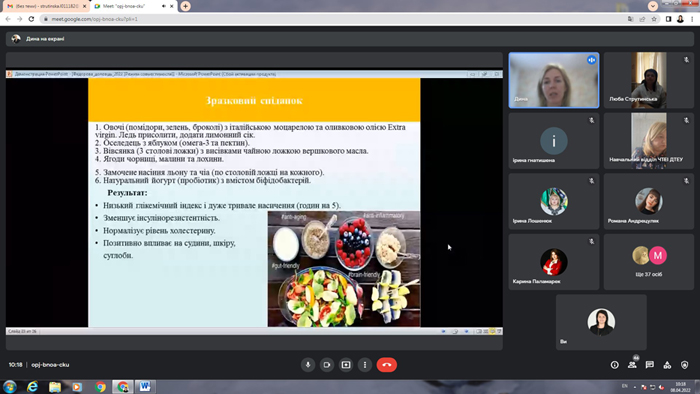Bookmark this page with the star icon

click(654, 19)
